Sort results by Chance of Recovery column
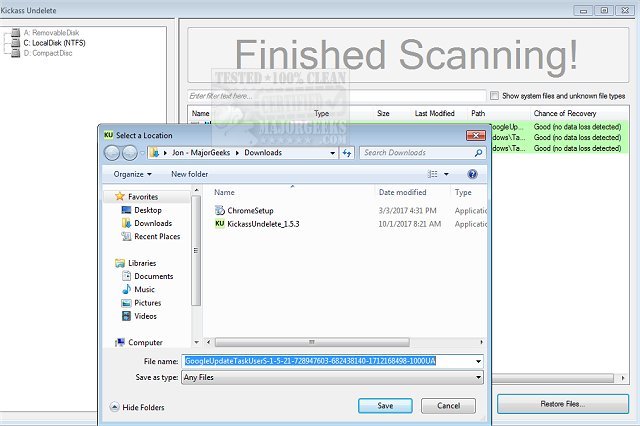The width and height of the screenshot is (640, 426). (x=565, y=113)
